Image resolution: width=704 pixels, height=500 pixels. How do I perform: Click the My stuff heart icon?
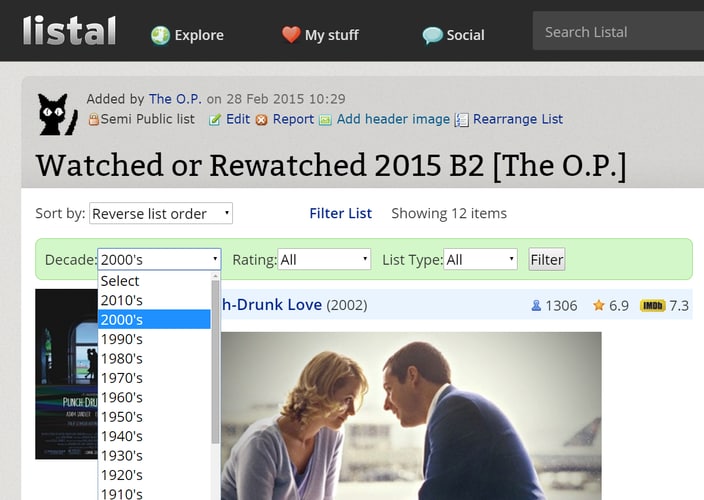coord(291,35)
